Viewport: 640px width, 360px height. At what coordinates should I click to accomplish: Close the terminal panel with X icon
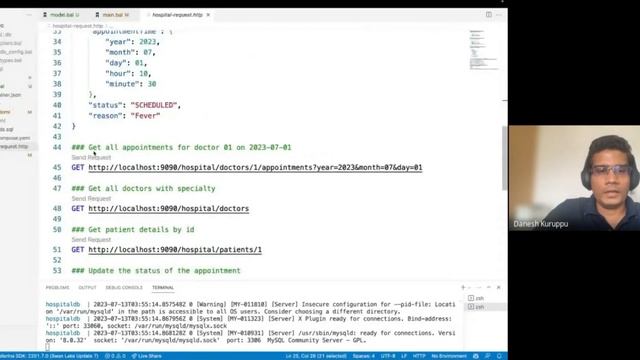499,287
